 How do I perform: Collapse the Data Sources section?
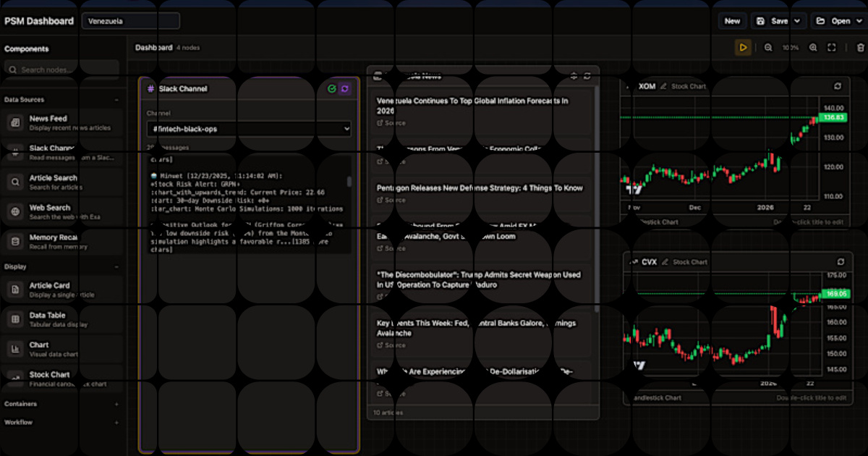(x=116, y=100)
